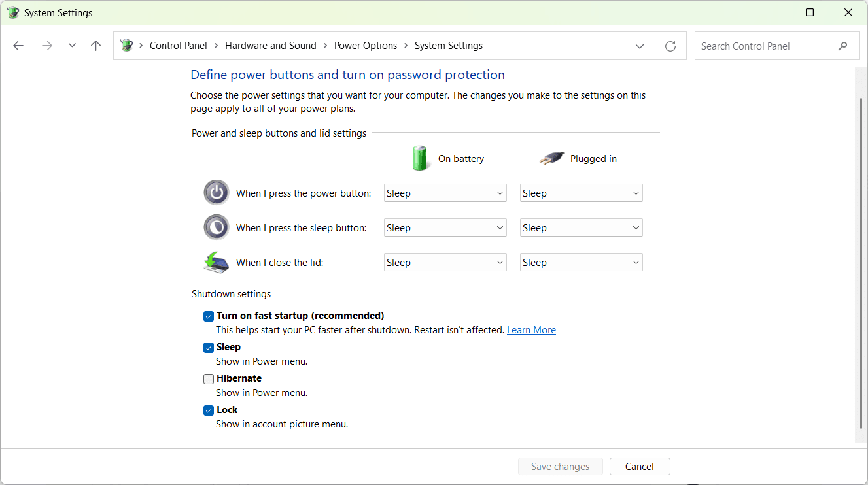Open close lid Plugged in dropdown
This screenshot has width=868, height=485.
[582, 262]
